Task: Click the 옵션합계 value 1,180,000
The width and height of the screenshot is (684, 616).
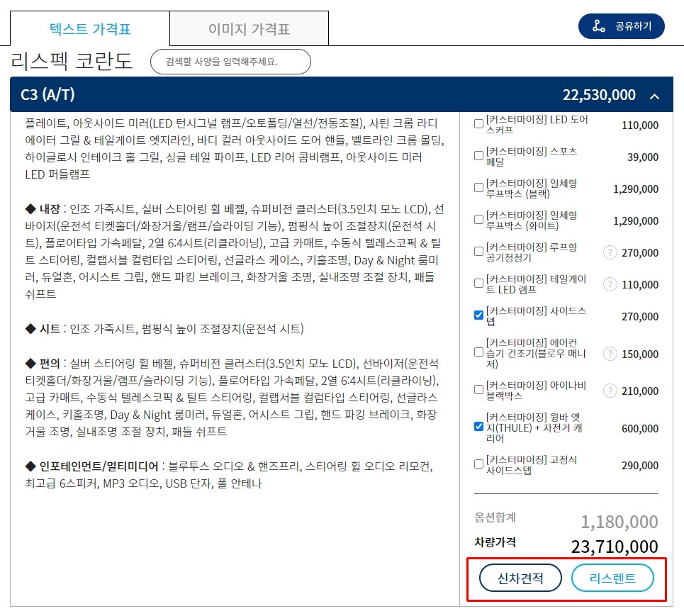Action: [x=619, y=522]
